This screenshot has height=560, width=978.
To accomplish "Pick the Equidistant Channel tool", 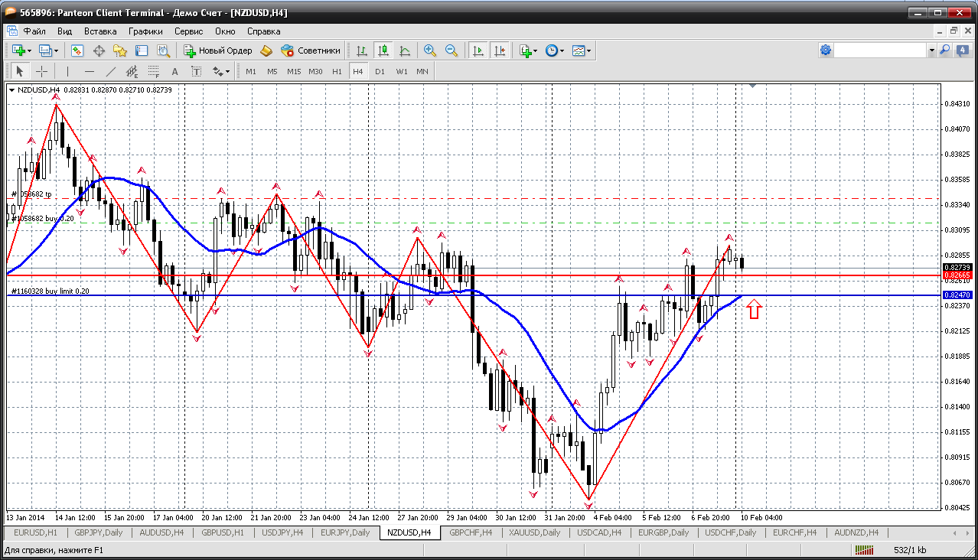I will [x=132, y=71].
